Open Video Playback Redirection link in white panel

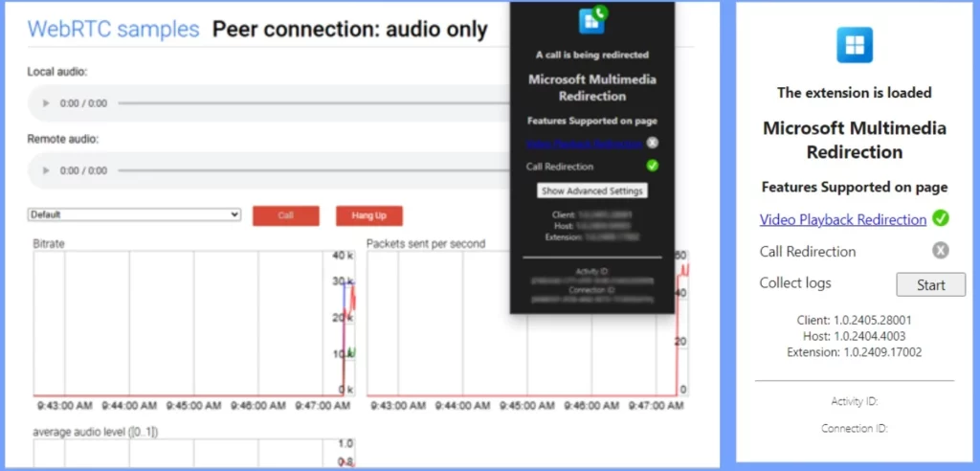click(842, 219)
